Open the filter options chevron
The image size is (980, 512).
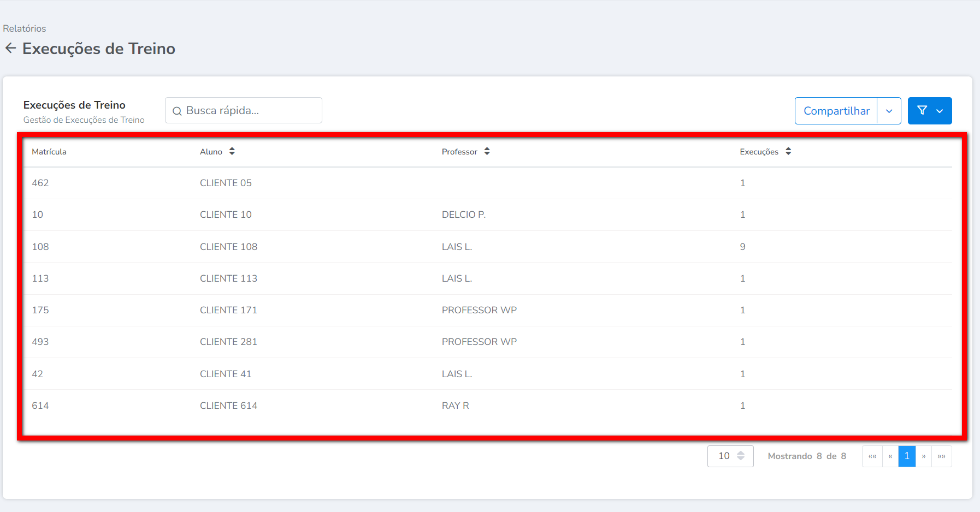click(x=940, y=111)
